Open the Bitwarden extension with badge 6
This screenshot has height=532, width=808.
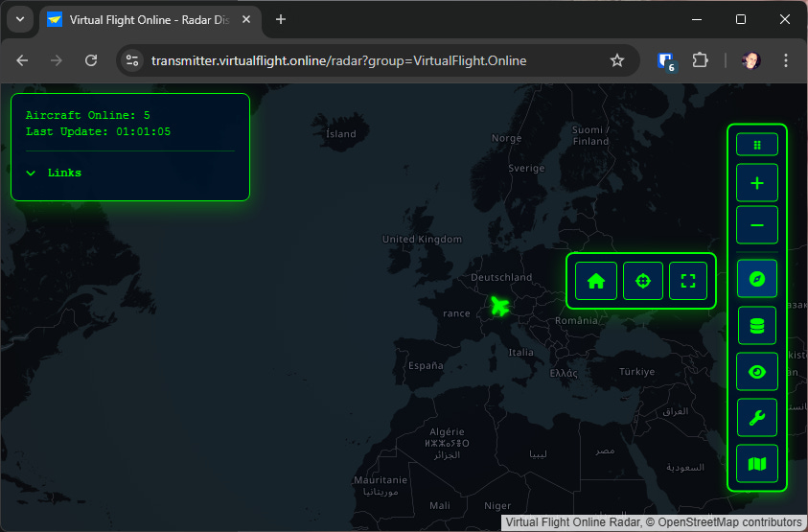(x=666, y=62)
